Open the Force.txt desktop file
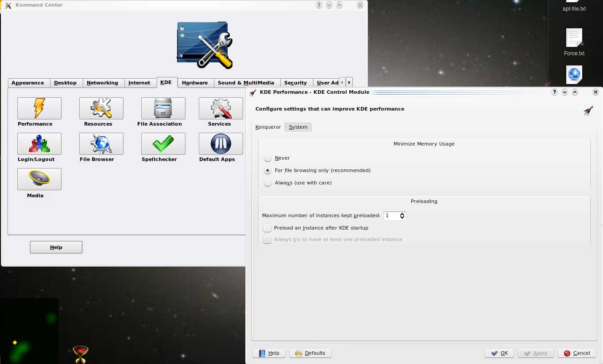The height and width of the screenshot is (364, 603). (x=574, y=39)
